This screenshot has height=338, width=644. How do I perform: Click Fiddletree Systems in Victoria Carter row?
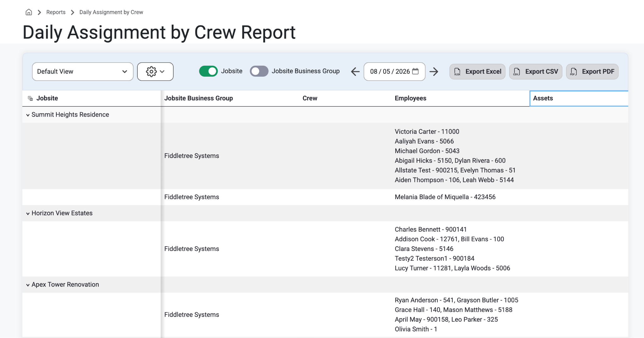(x=192, y=156)
